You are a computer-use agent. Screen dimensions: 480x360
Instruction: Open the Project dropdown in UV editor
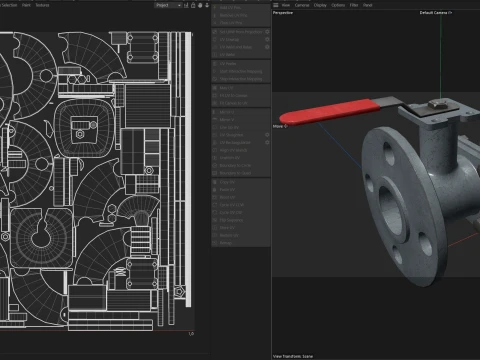tap(168, 5)
